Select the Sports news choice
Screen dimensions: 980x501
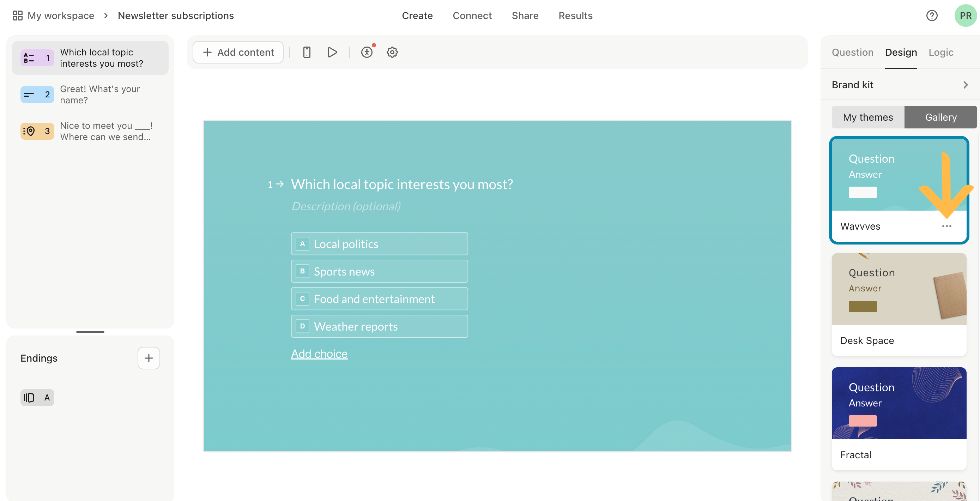coord(379,272)
